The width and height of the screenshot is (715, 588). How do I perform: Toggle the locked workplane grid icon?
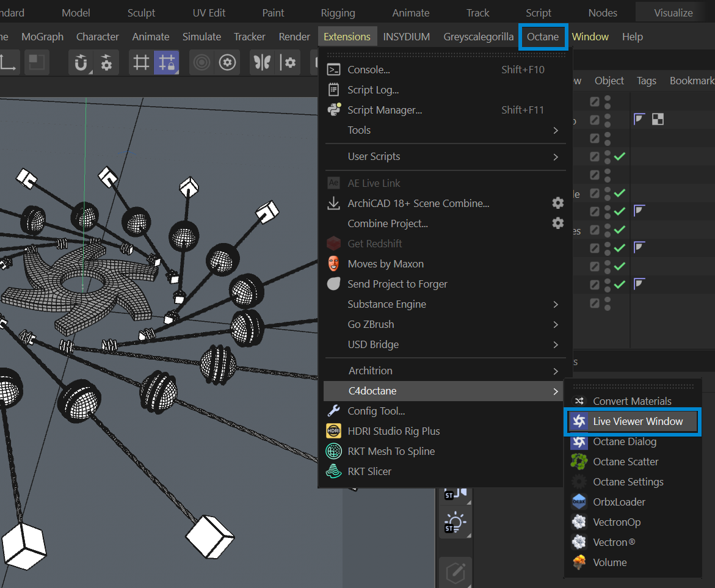(x=166, y=62)
